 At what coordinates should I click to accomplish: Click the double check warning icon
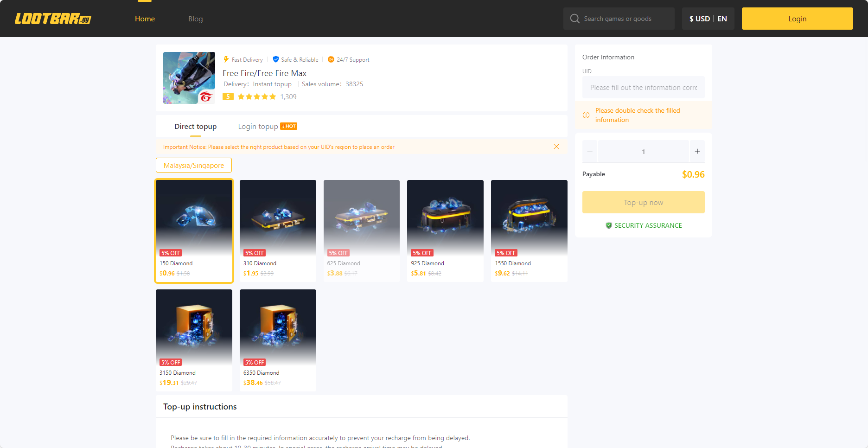586,115
